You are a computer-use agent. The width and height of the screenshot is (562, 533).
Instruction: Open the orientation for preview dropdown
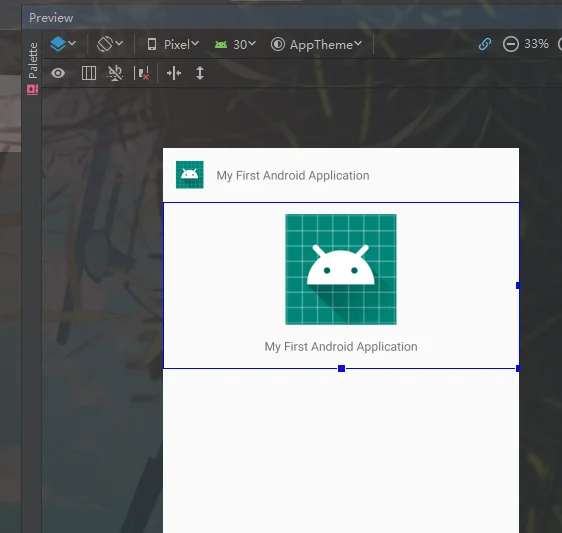(x=110, y=44)
